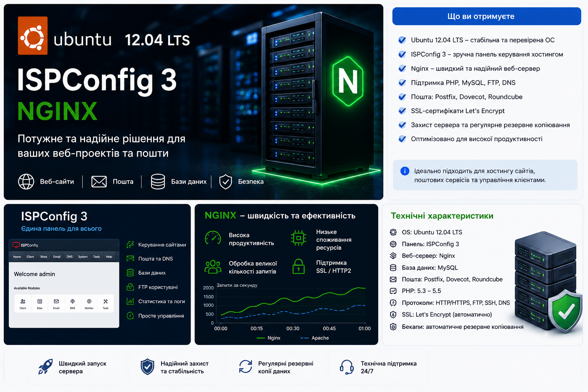Viewport: 588px width, 392px height.
Task: Click the shield icon beside Безпека
Action: pos(225,182)
